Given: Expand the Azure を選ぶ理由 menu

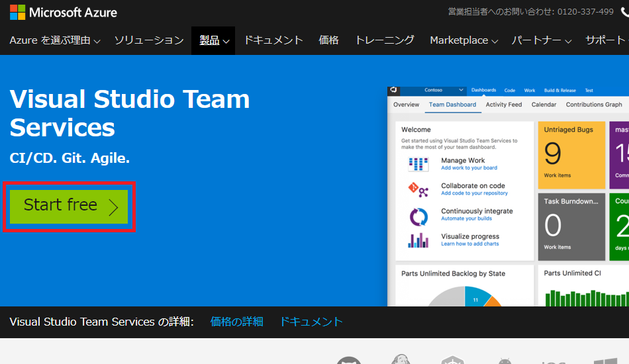Looking at the screenshot, I should coord(55,40).
